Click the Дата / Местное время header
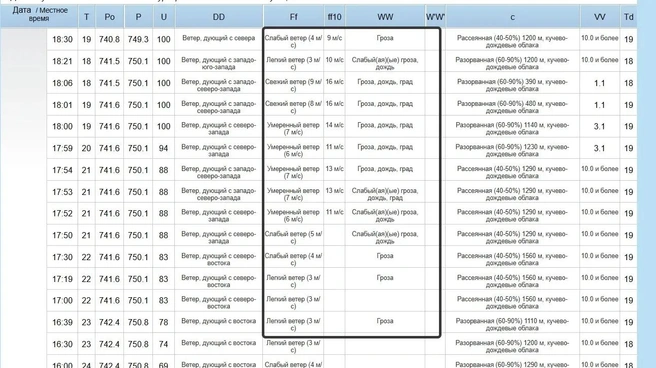This screenshot has width=656, height=368. coord(39,14)
